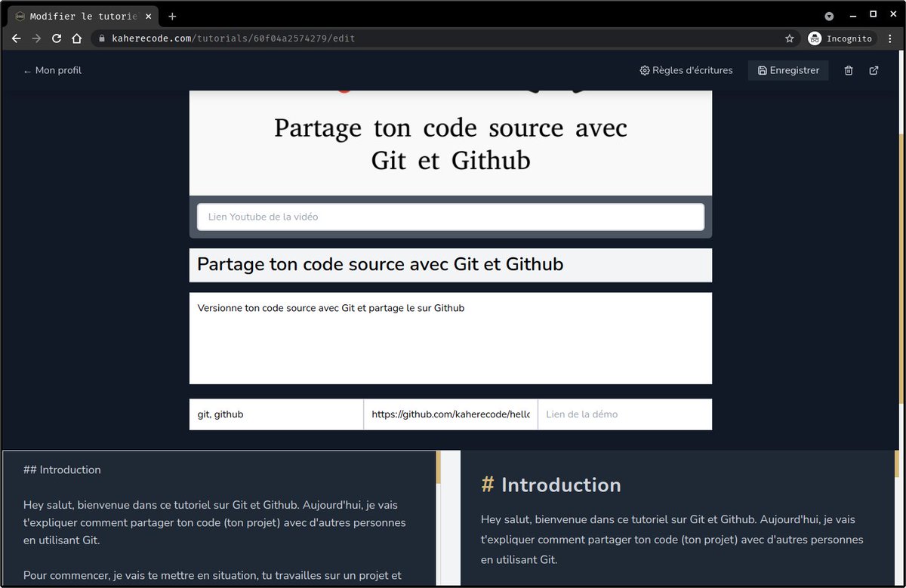Screen dimensions: 906x588
Task: Click the '## Introduction' line in the markdown editor
Action: tap(62, 469)
